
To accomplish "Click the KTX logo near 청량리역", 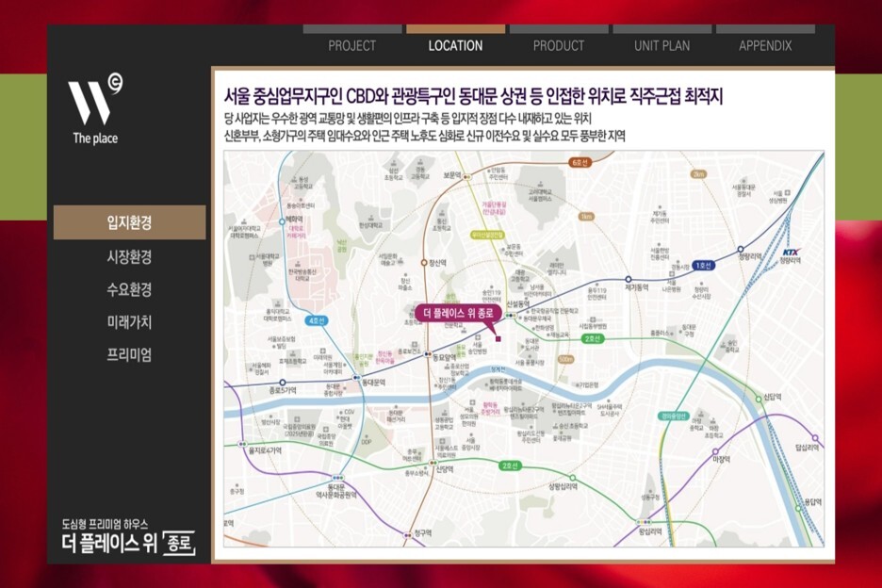I will pyautogui.click(x=791, y=253).
